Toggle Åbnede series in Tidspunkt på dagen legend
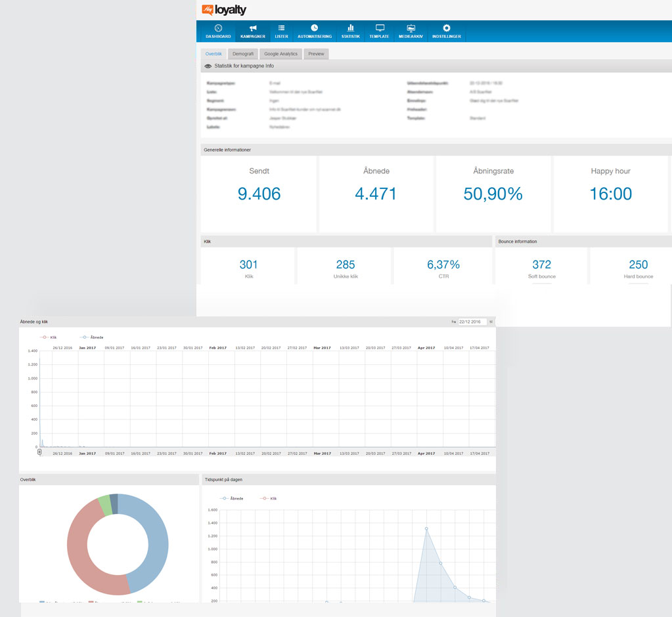Screen dimensions: 672x617 coord(231,498)
